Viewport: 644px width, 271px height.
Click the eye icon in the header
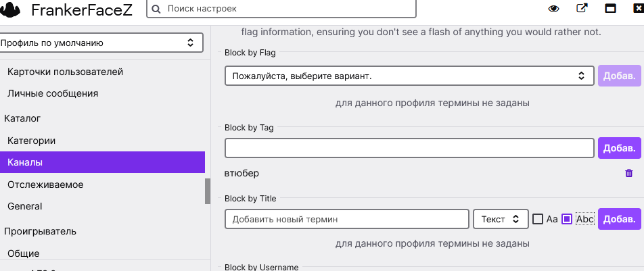(x=554, y=9)
